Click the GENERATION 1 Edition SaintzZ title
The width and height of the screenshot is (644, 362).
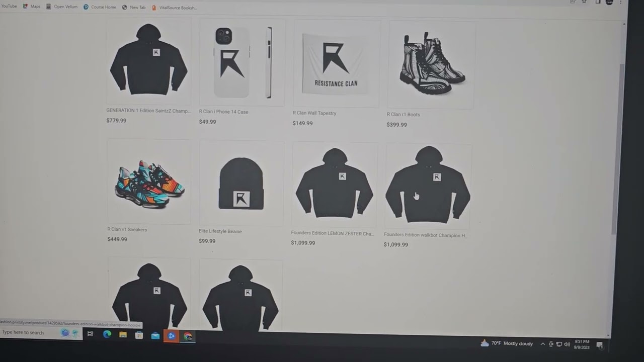point(148,111)
